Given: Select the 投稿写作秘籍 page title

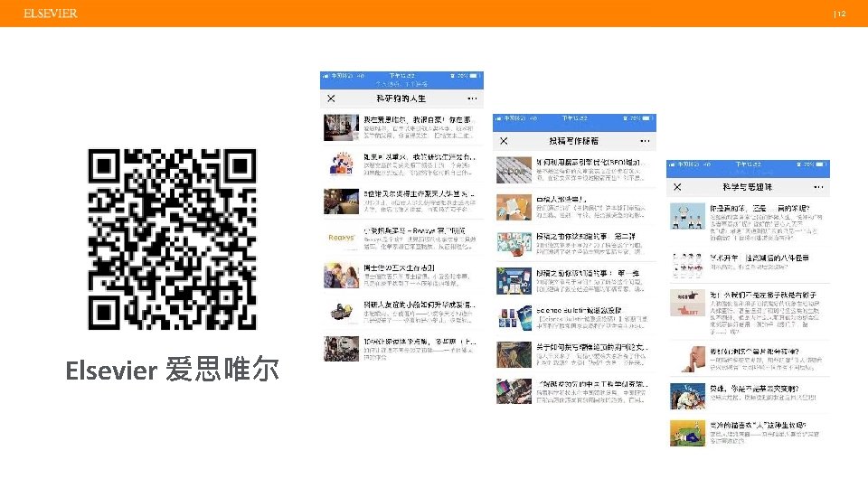Looking at the screenshot, I should point(573,141).
